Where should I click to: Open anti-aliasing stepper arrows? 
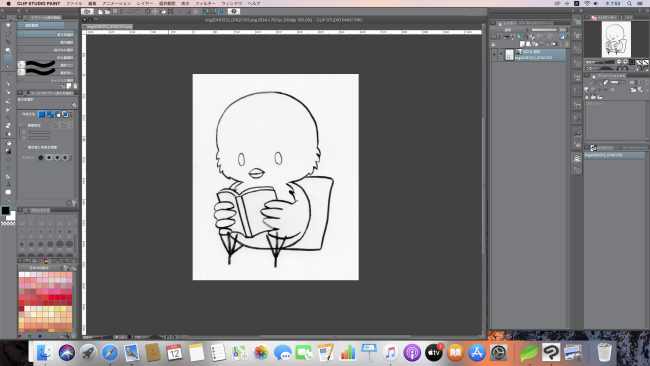tap(71, 158)
